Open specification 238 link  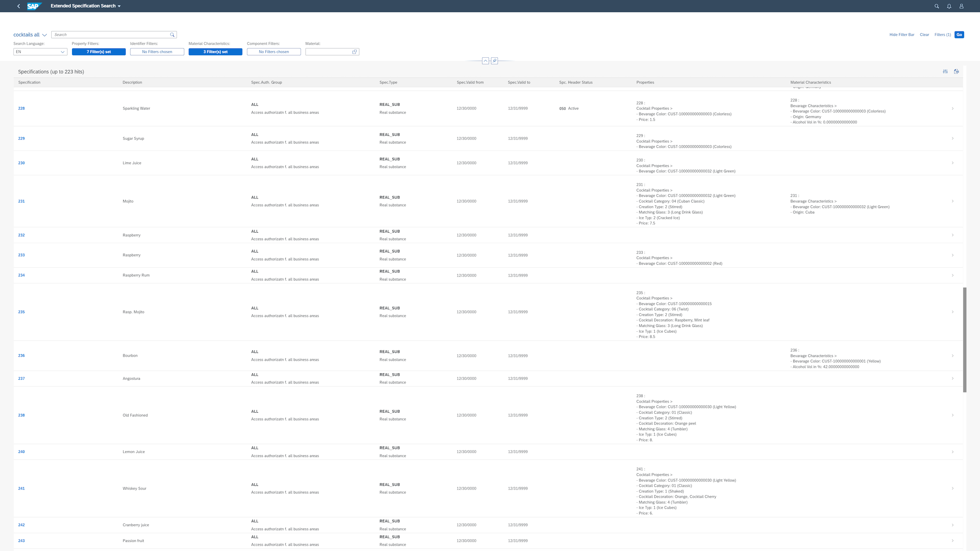(22, 415)
